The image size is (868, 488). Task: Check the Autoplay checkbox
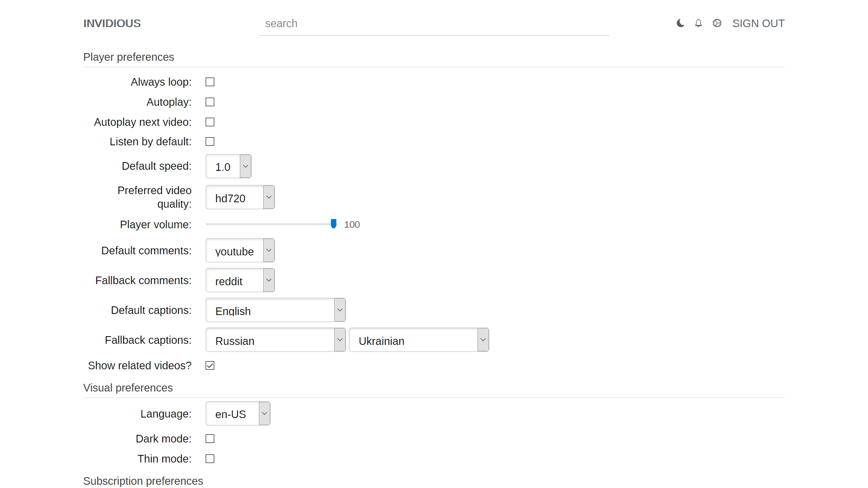click(210, 102)
